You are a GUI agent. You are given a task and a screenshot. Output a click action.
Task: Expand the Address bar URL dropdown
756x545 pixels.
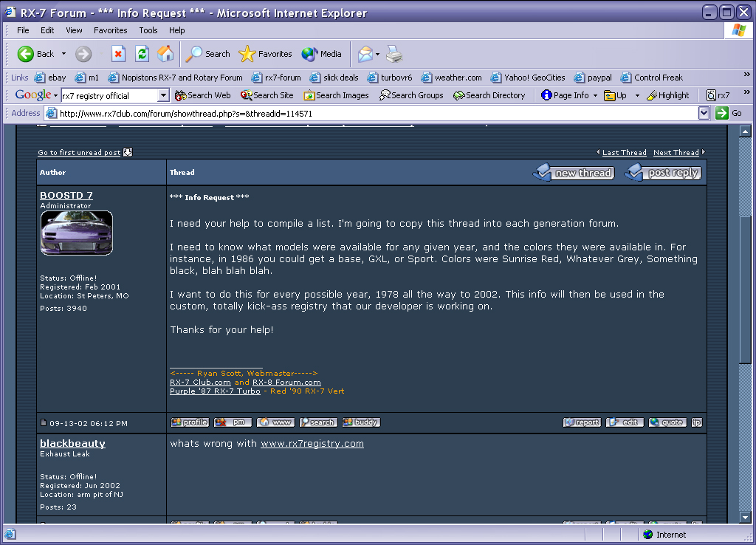point(704,113)
